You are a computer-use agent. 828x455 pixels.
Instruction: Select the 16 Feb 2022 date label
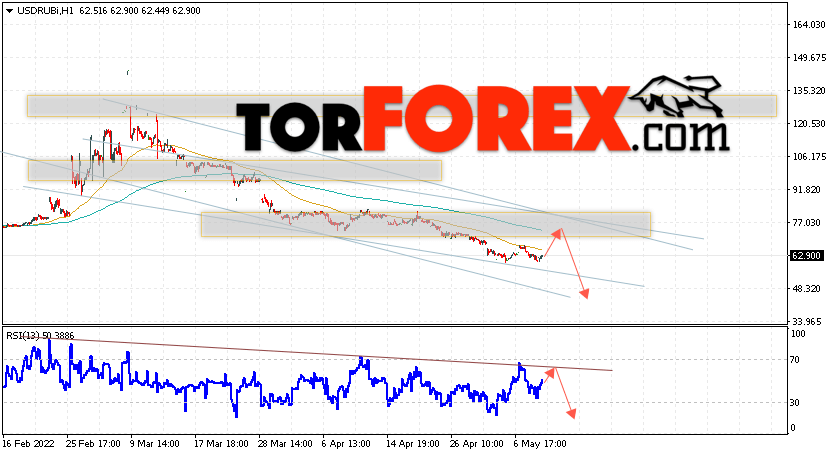click(x=29, y=444)
